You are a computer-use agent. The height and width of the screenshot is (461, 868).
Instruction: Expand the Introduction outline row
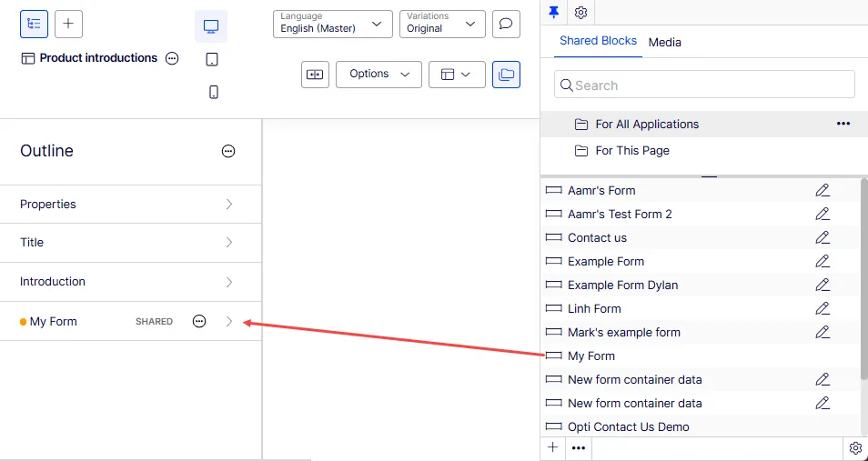point(131,282)
